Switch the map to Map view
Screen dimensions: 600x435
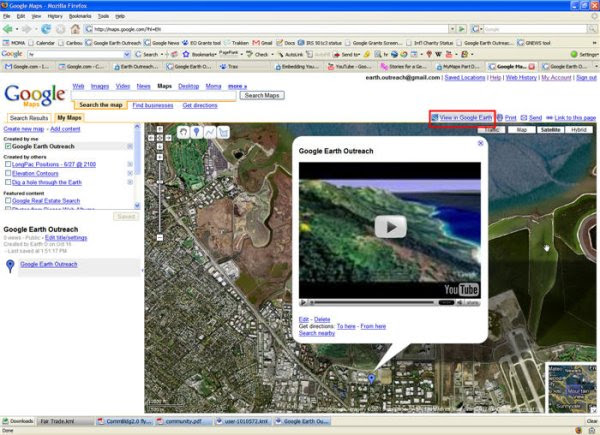coord(522,130)
